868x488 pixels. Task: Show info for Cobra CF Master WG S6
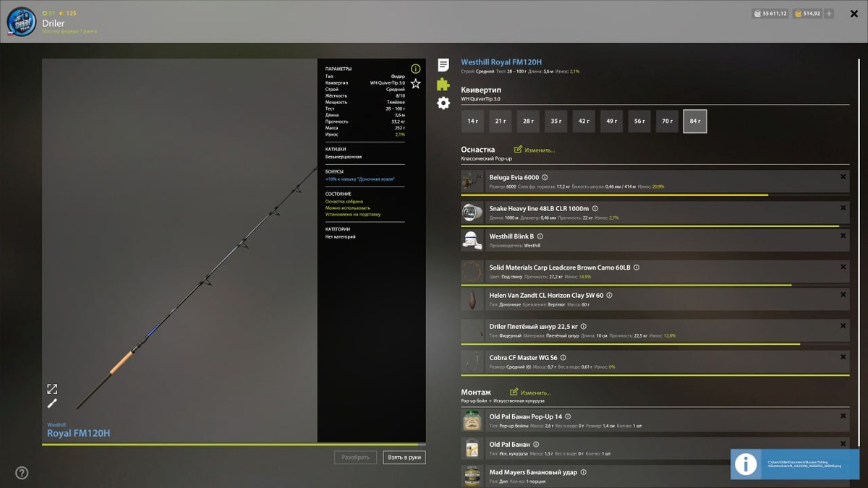[x=563, y=358]
